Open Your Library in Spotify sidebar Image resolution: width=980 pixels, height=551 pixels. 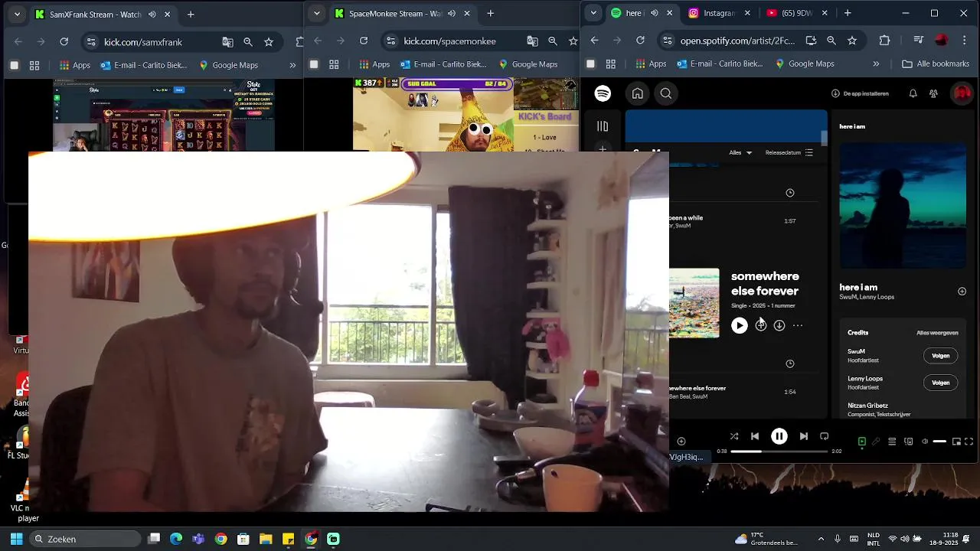coord(603,126)
